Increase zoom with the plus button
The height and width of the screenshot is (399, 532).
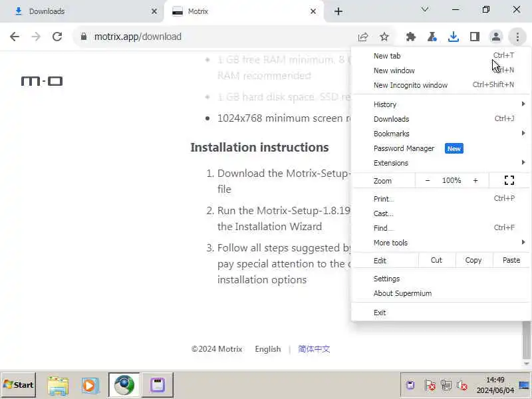pos(475,180)
